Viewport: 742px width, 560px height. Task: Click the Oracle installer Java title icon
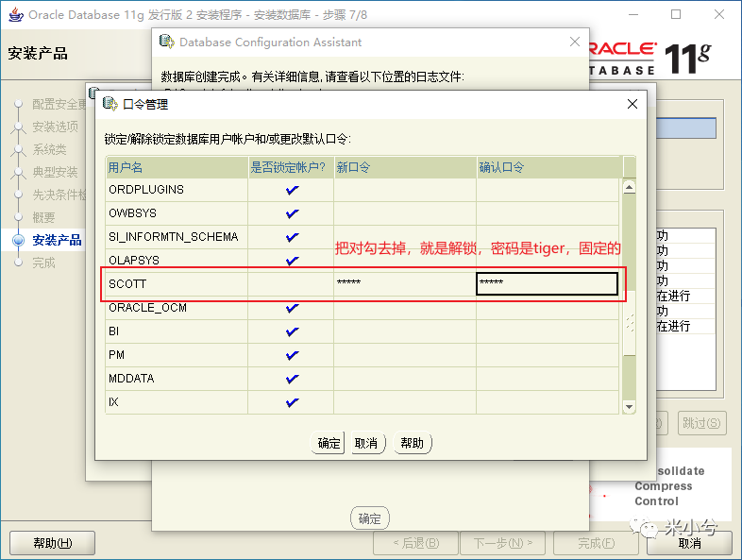(x=16, y=15)
